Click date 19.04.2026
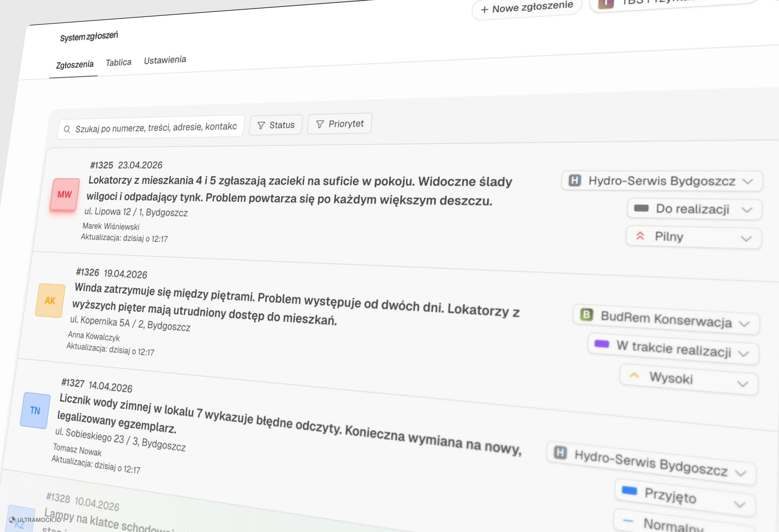779x532 pixels. 125,274
